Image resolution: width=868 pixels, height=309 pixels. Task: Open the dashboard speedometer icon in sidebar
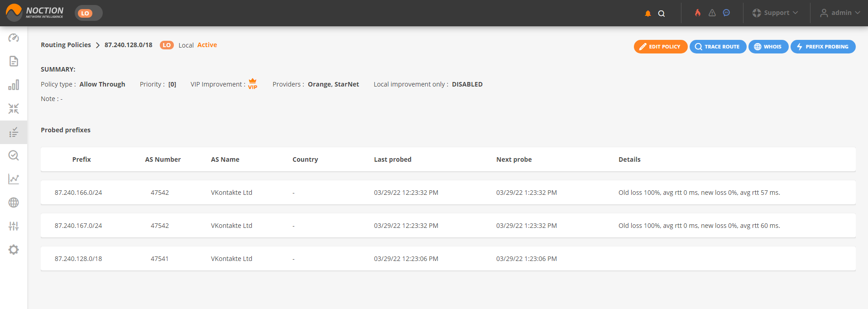click(x=14, y=38)
